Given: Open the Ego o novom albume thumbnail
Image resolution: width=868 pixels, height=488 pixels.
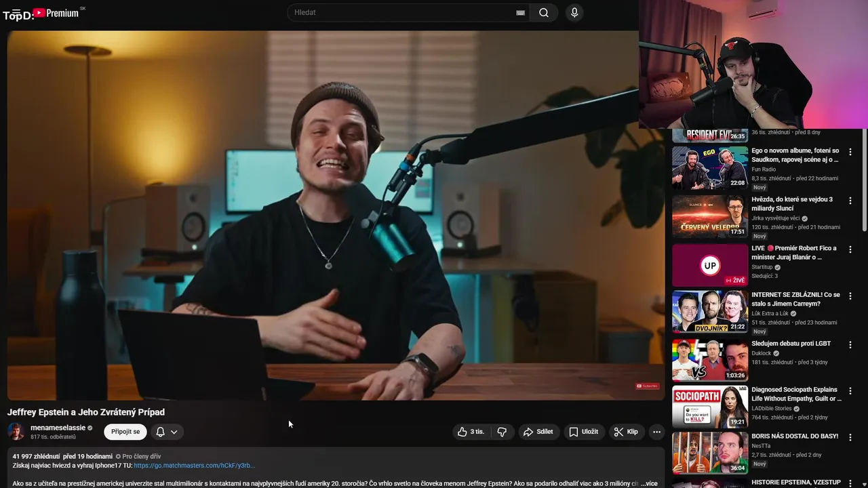Looking at the screenshot, I should click(710, 167).
